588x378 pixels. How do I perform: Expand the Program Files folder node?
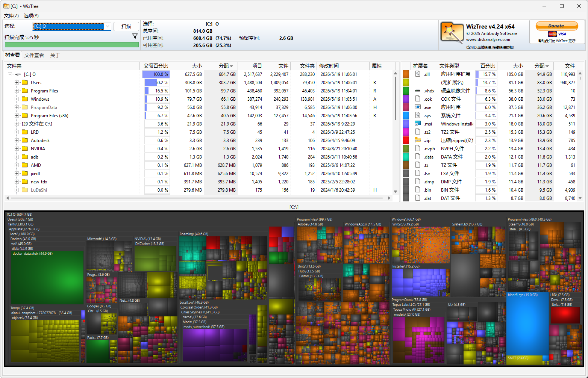[17, 91]
